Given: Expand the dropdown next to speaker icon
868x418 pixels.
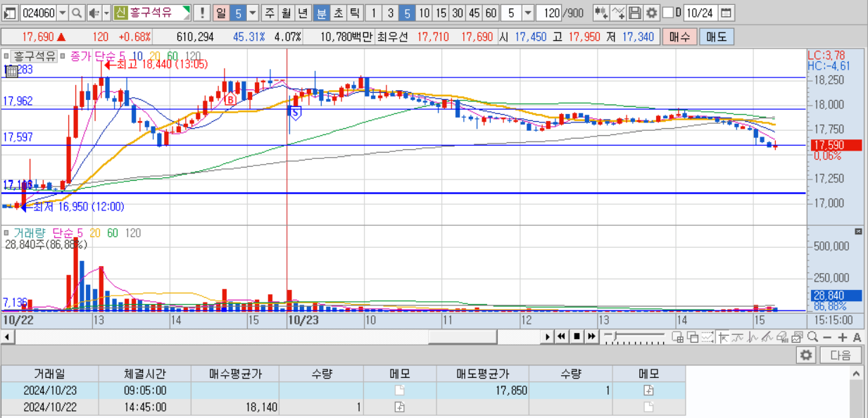Looking at the screenshot, I should point(106,13).
